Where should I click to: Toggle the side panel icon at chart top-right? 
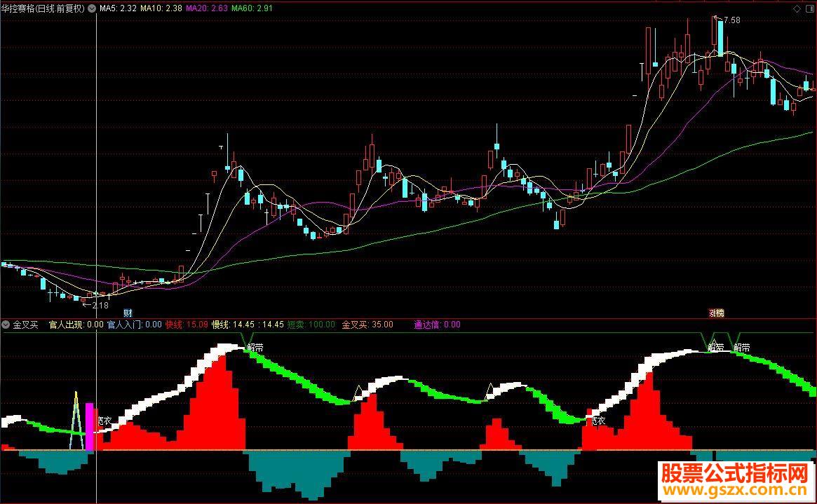809,9
